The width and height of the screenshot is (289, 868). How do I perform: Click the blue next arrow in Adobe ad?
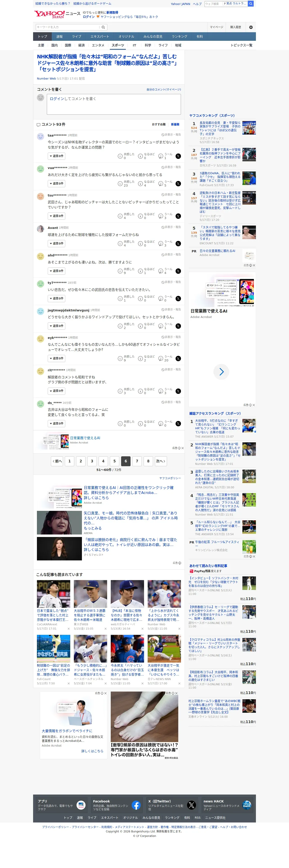click(x=221, y=372)
